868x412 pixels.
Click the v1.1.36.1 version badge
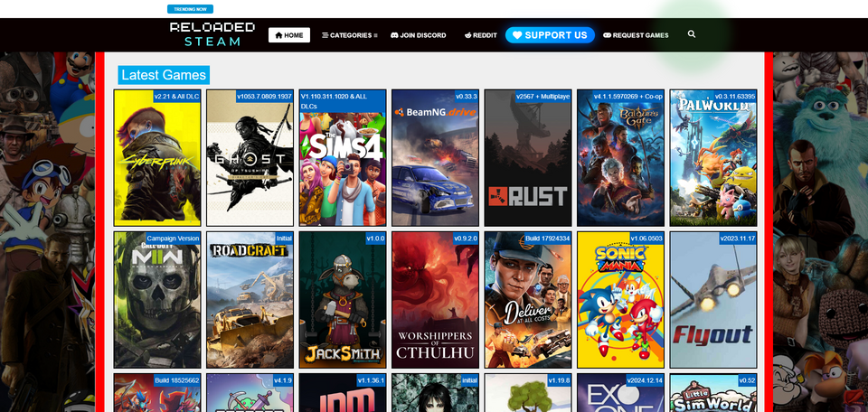point(371,380)
